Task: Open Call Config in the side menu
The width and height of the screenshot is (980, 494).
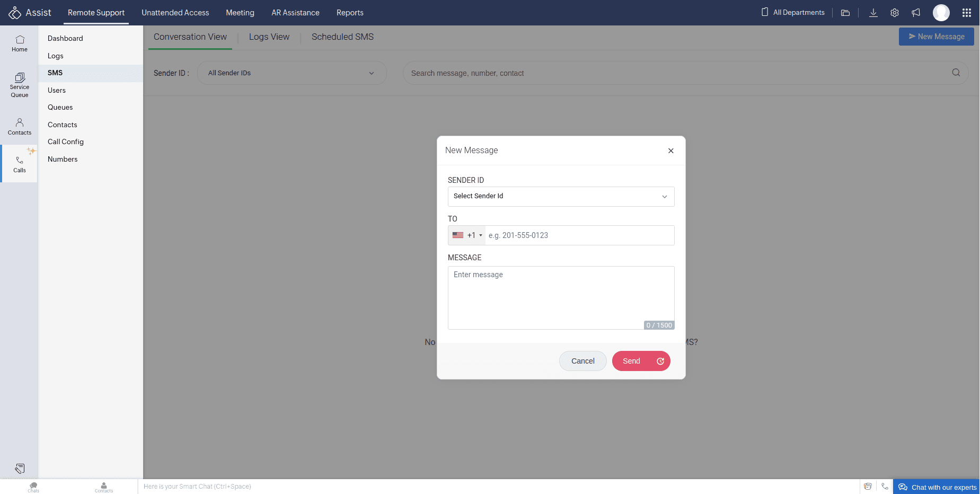Action: pos(91,142)
